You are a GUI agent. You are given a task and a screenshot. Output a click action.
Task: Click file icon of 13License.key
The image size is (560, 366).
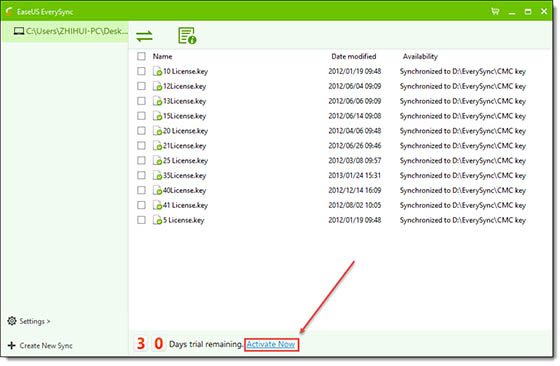pos(157,101)
